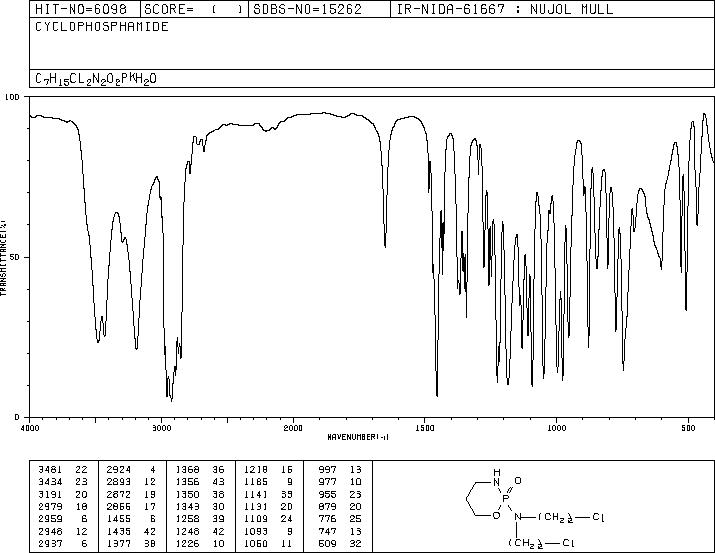Viewport: 715px width, 553px height.
Task: Click the compound name CYCLOPHOSPHAMIDE
Action: [x=102, y=26]
